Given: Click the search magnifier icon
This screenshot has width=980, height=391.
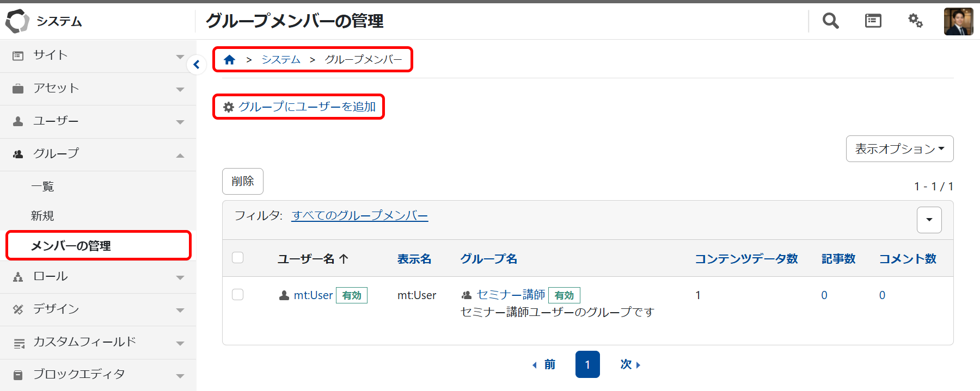Looking at the screenshot, I should tap(830, 21).
